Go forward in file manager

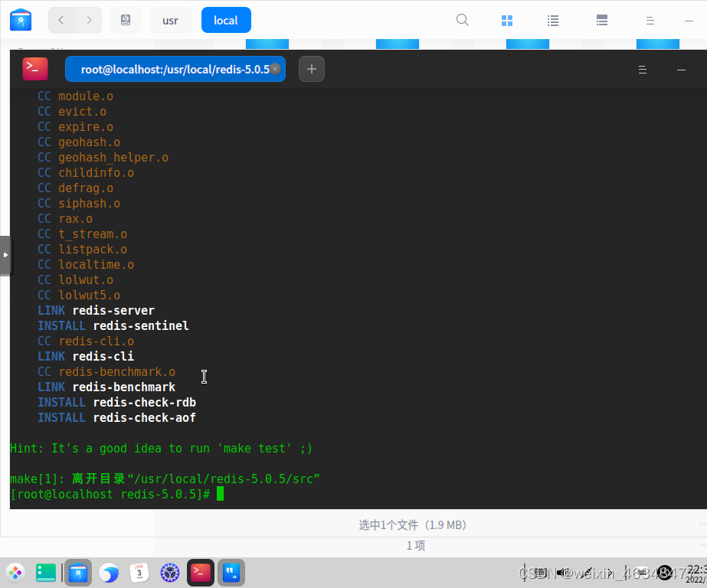tap(88, 20)
